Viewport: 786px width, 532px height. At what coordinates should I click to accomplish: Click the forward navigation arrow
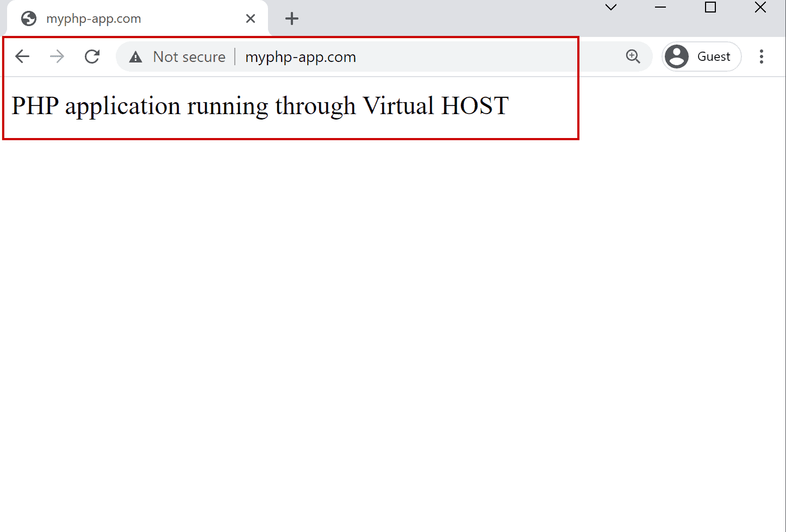(x=57, y=57)
